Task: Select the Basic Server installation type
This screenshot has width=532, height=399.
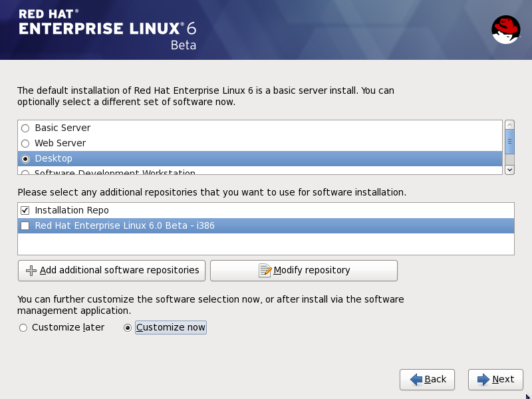Action: coord(25,128)
